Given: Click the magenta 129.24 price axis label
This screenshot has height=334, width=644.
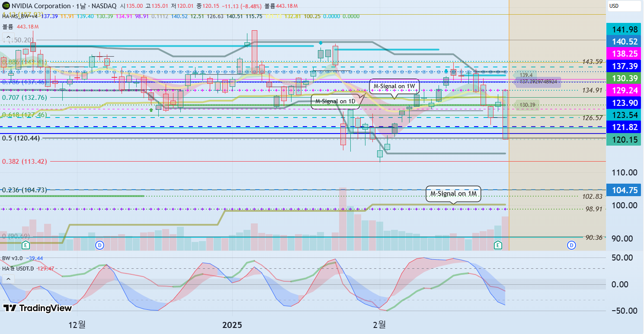Looking at the screenshot, I should pos(624,90).
